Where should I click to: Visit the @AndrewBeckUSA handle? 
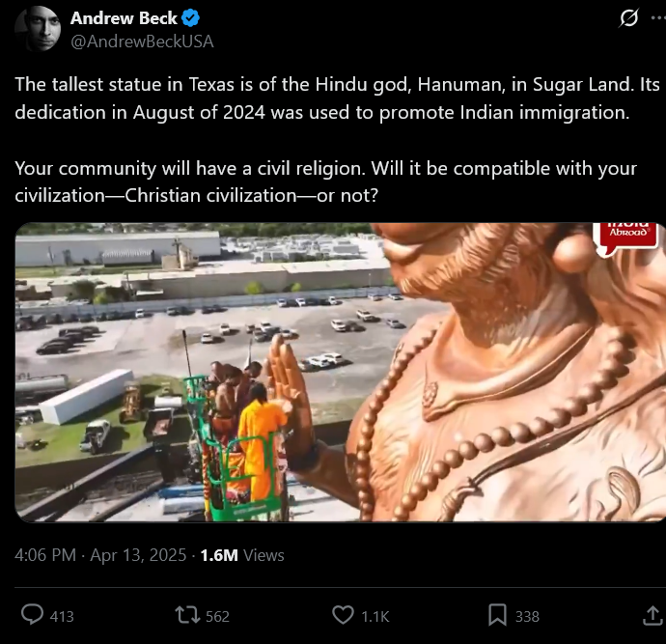[142, 42]
